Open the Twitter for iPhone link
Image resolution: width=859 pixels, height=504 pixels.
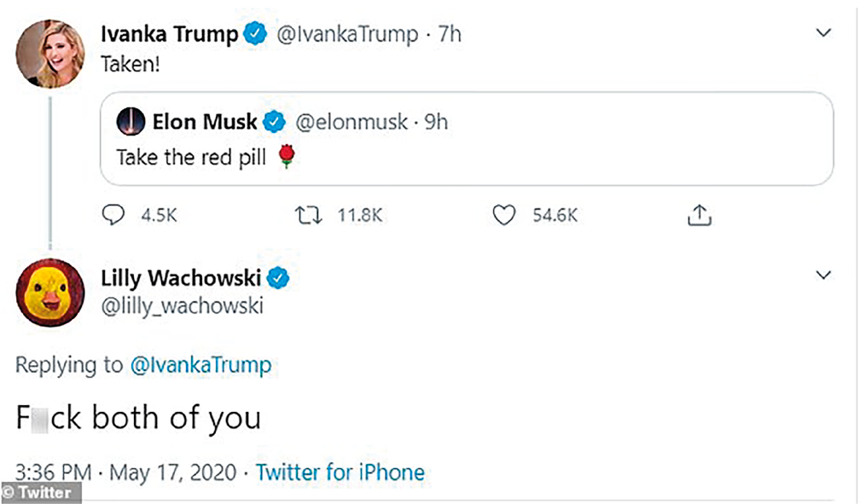[x=340, y=472]
